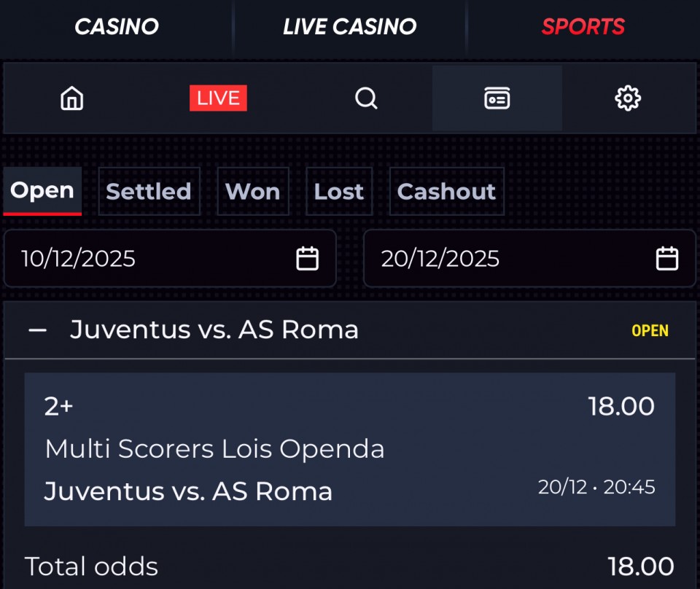Click the Juventus vs. AS Roma header title
Viewport: 700px width, 589px height.
(214, 330)
